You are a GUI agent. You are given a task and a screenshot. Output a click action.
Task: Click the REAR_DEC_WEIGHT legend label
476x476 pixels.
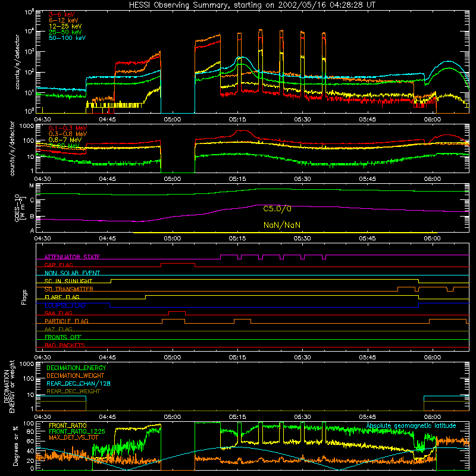[73, 392]
